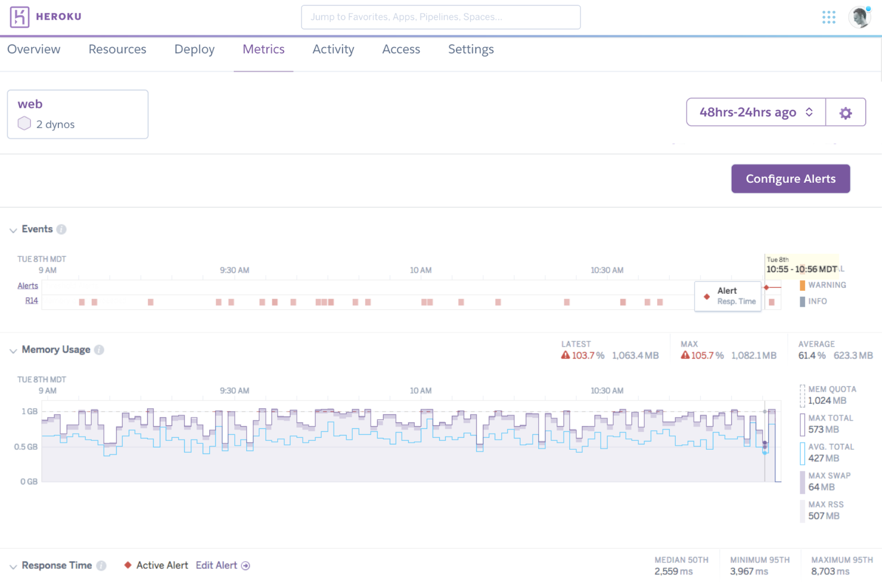Click the Heroku logo icon
Viewport: 882px width, 588px height.
(x=18, y=17)
